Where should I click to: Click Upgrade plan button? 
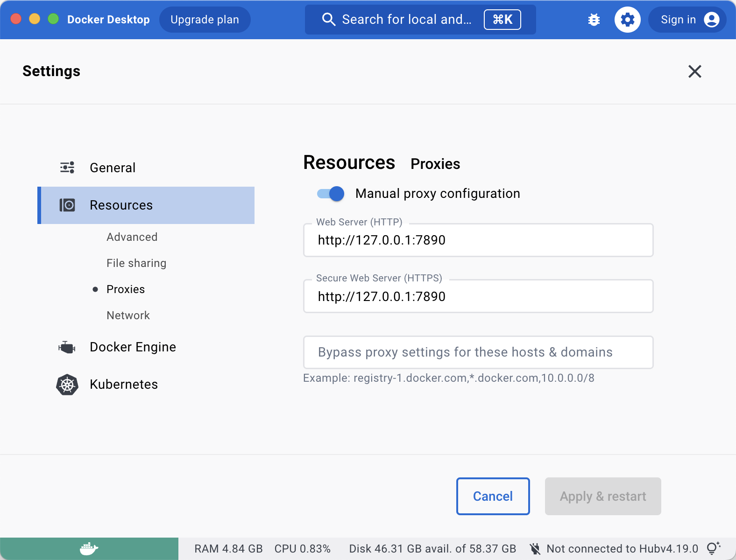205,20
